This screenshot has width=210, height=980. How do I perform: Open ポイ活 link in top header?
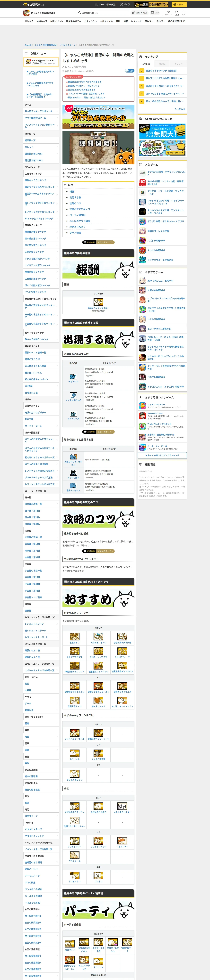point(125,5)
